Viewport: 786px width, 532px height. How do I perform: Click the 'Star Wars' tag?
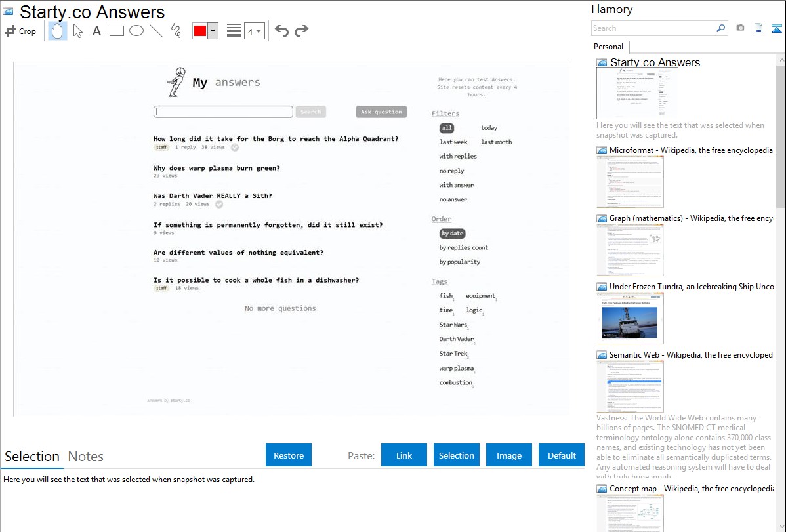(453, 325)
